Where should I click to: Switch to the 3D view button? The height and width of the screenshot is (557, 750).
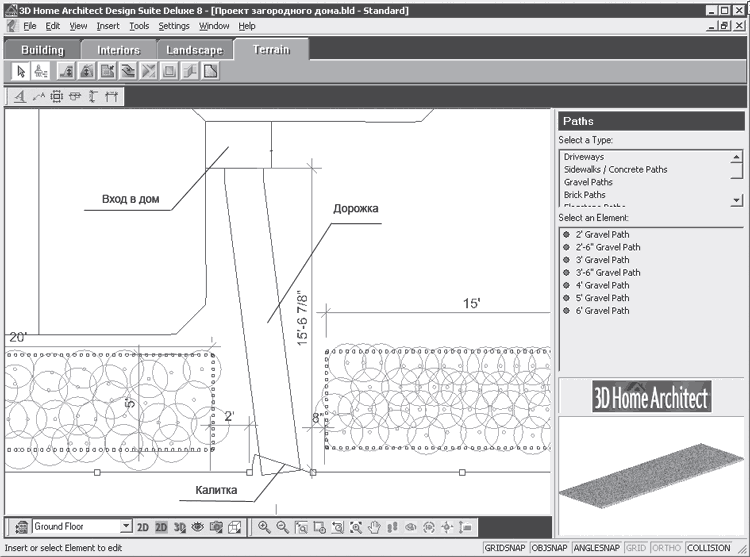tap(179, 527)
